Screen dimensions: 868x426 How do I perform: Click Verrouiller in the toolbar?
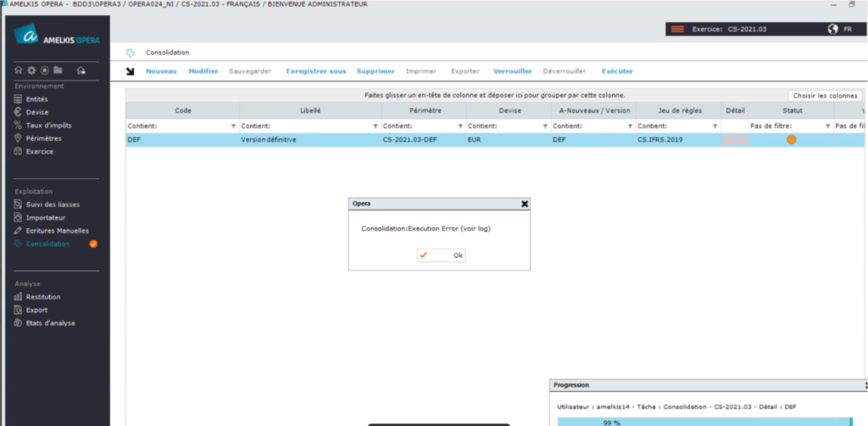513,71
